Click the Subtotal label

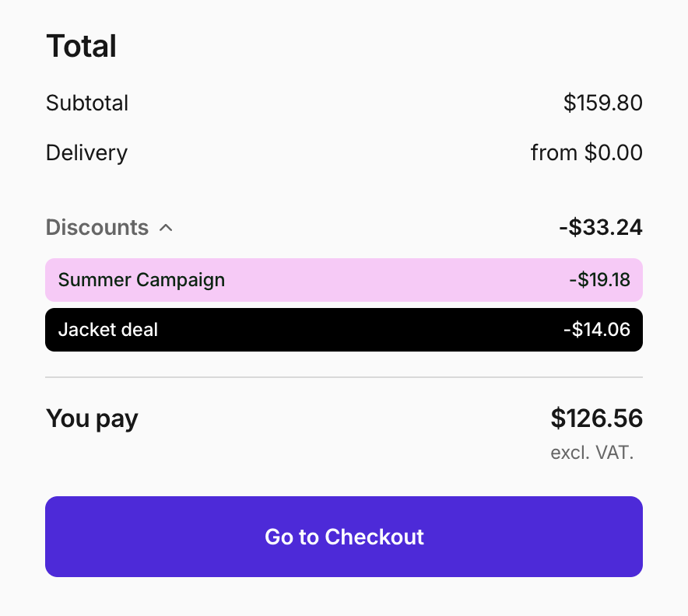pyautogui.click(x=87, y=103)
